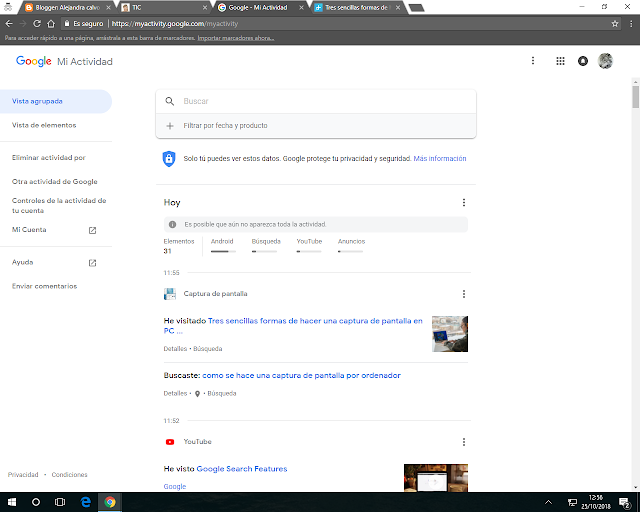Open Otra actividad de Google
640x512 pixels.
pos(55,182)
